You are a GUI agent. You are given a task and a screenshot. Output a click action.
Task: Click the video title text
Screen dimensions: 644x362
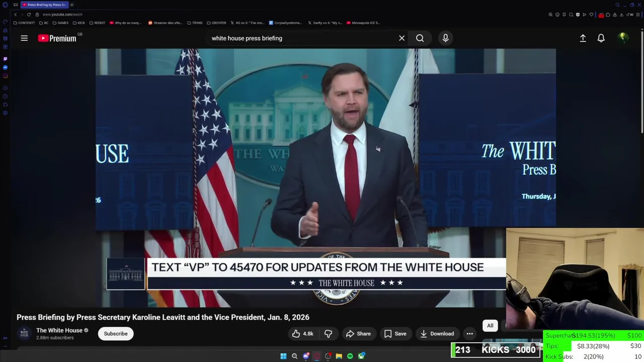click(163, 317)
